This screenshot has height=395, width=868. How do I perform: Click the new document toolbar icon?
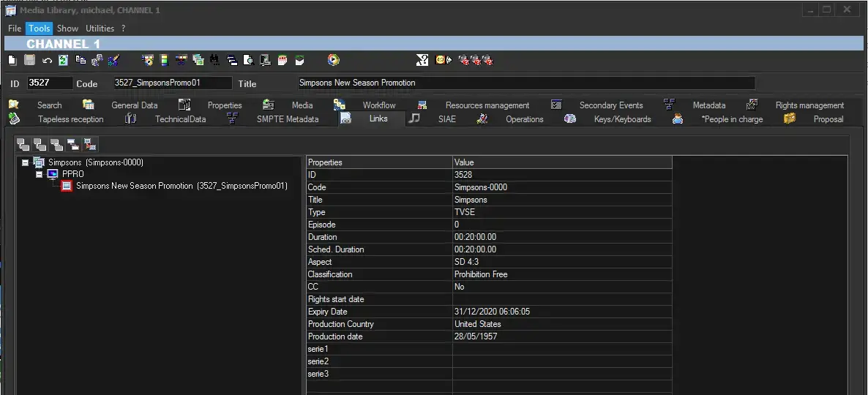coord(12,60)
